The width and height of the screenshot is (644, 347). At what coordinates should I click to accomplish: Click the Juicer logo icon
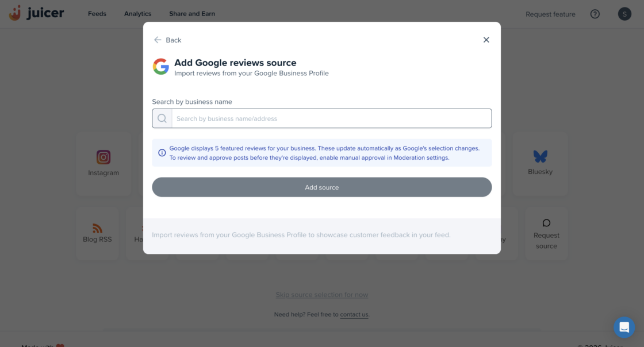pyautogui.click(x=16, y=13)
